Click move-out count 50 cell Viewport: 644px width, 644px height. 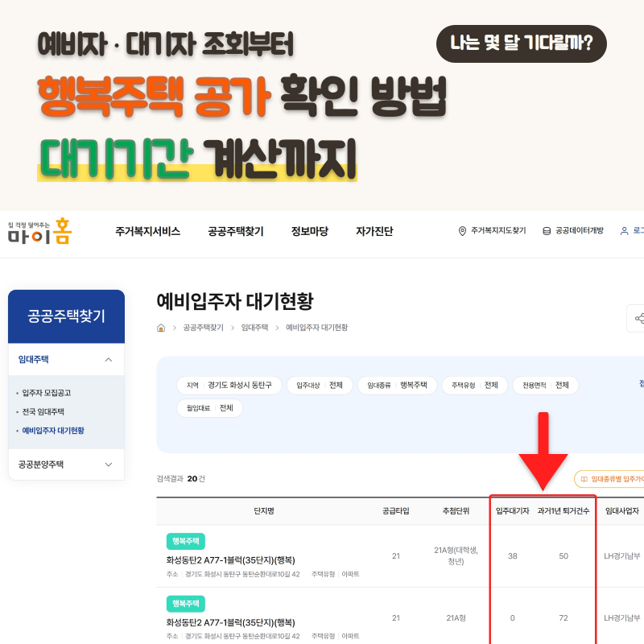point(563,556)
